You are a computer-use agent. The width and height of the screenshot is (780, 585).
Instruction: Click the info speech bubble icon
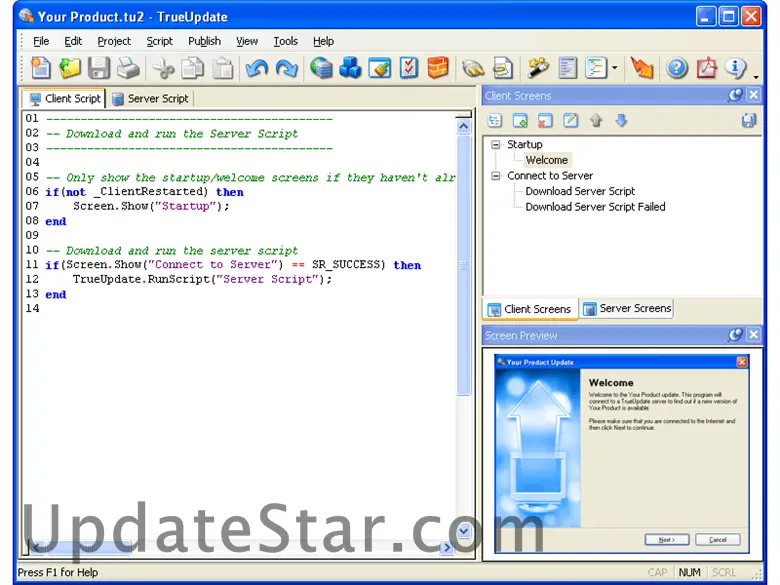735,68
